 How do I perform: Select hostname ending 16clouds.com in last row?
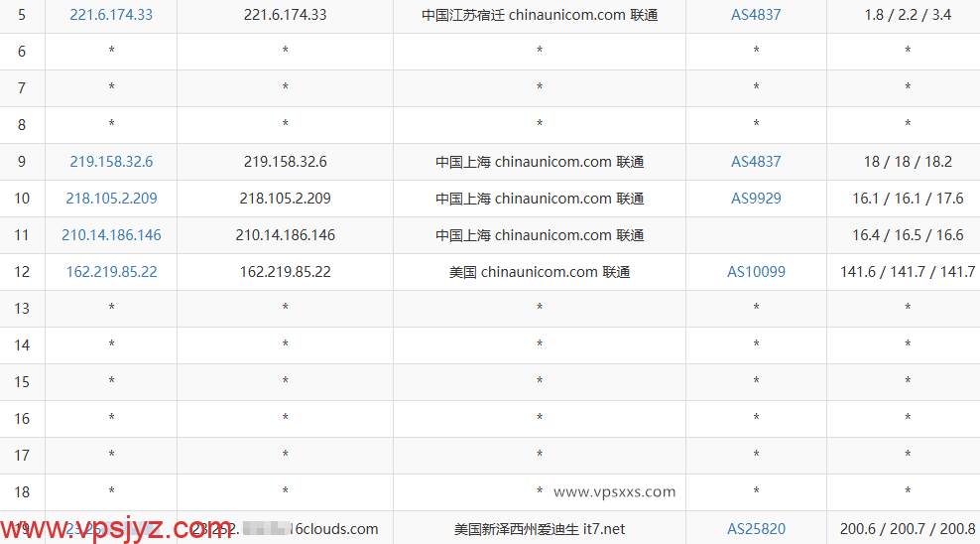click(x=285, y=529)
